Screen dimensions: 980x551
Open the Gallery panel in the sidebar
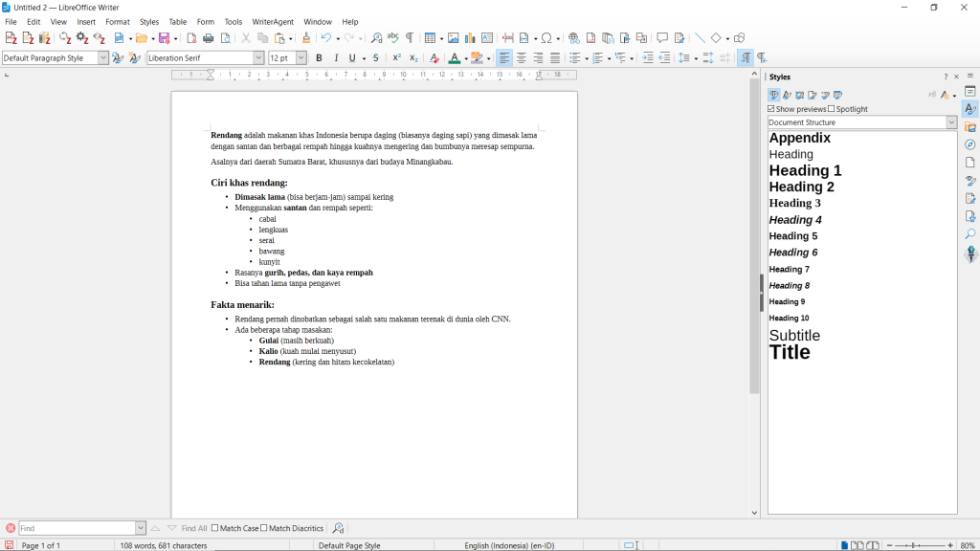pos(969,127)
